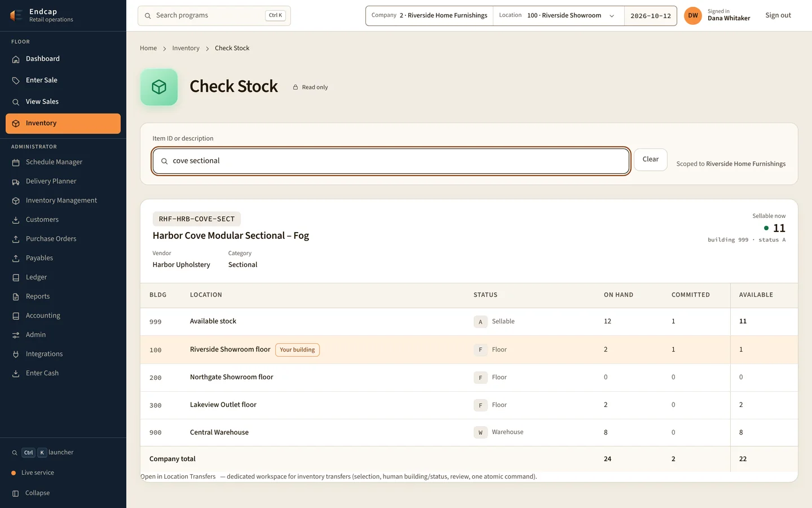
Task: Click the Reports document icon
Action: pos(16,297)
